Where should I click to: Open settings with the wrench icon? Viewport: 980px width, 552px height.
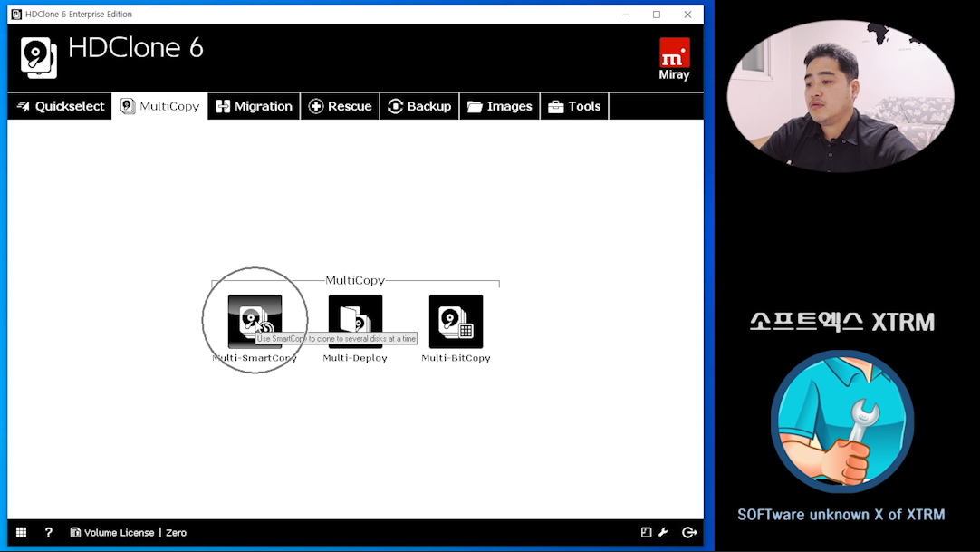[x=663, y=533]
